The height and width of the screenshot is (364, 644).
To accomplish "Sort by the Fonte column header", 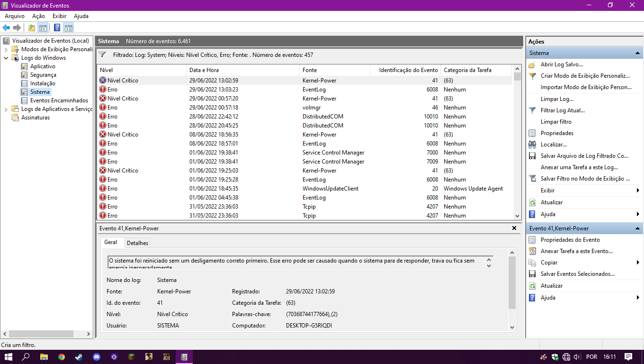I will (x=335, y=70).
